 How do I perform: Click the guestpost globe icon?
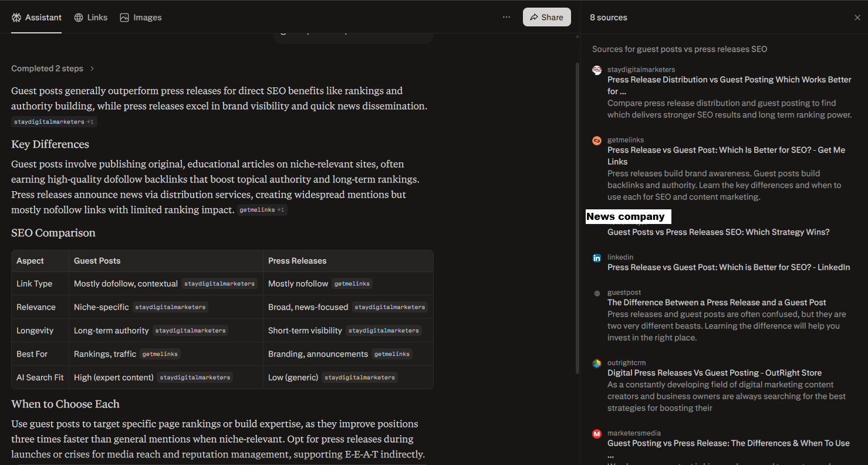click(x=597, y=293)
